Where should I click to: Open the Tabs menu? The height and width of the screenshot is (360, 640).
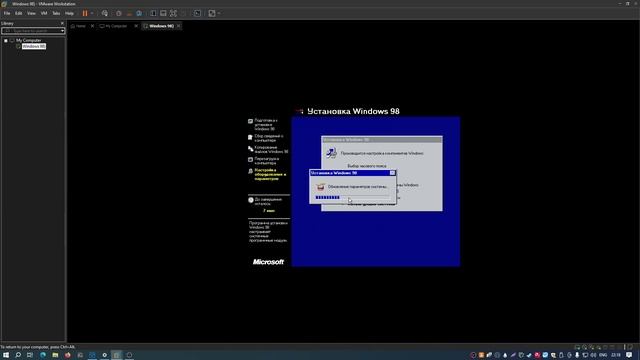pyautogui.click(x=56, y=13)
